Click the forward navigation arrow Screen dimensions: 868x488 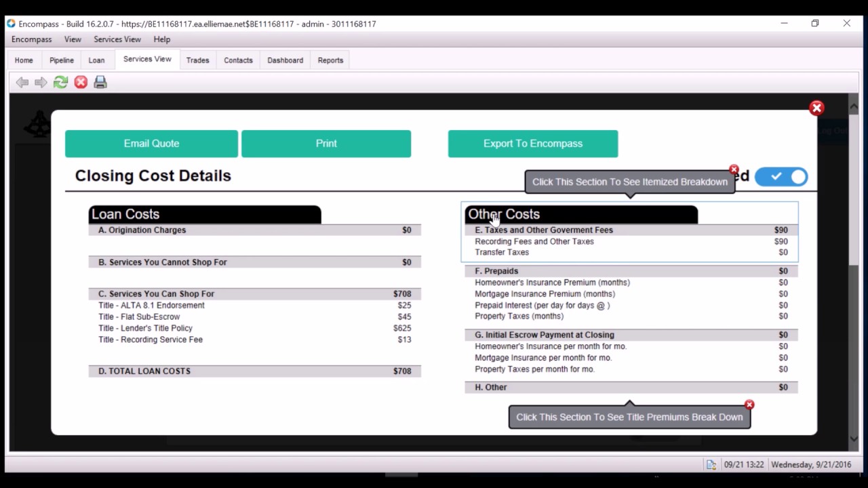pyautogui.click(x=41, y=82)
